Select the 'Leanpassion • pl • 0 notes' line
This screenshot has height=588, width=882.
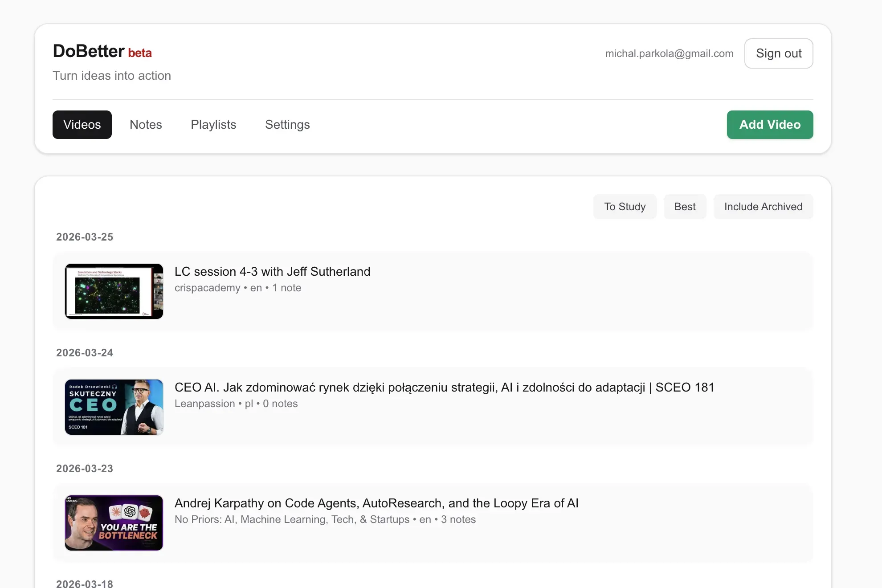tap(236, 404)
